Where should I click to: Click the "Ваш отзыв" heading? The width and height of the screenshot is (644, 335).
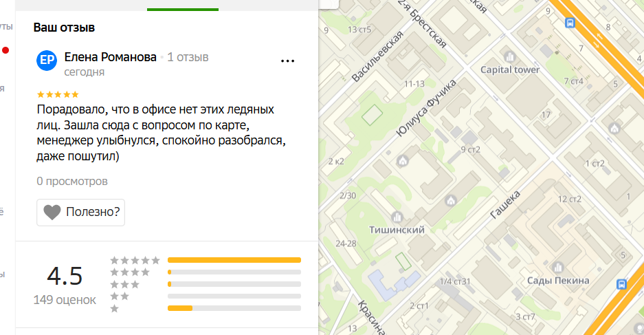tap(64, 28)
